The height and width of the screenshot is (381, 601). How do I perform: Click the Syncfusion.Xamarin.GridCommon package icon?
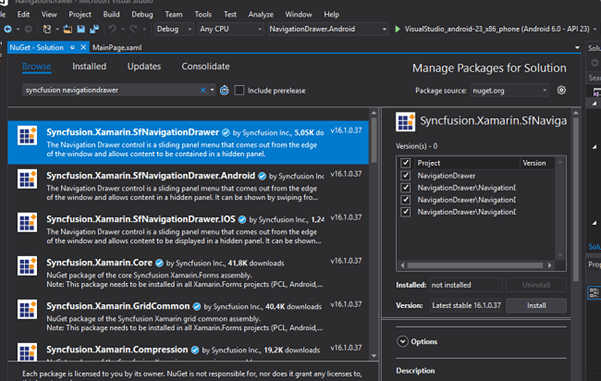point(27,309)
